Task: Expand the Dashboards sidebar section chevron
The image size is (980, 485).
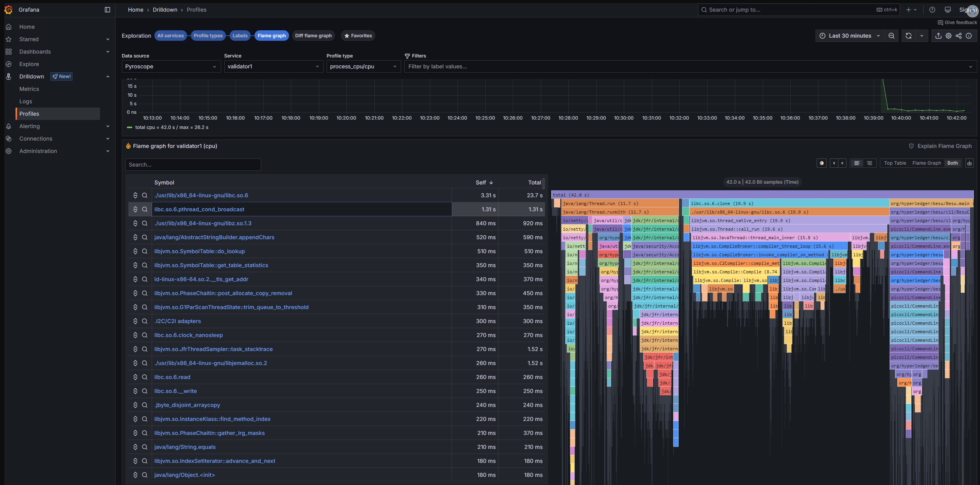Action: (x=108, y=52)
